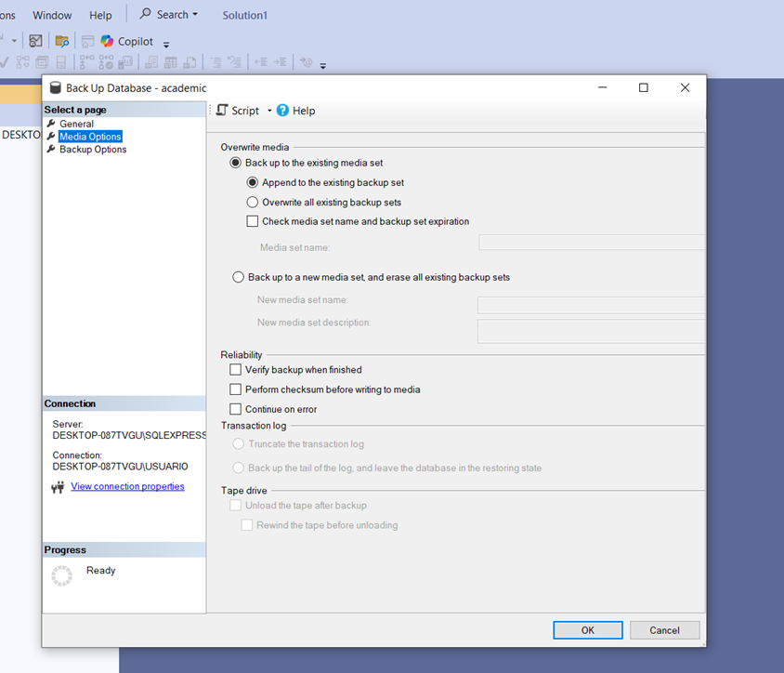Open the Help menu in menu bar
The width and height of the screenshot is (784, 673).
pos(100,16)
